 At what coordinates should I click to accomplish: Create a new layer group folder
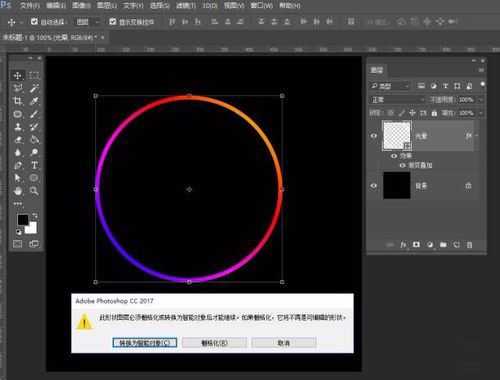pos(443,245)
